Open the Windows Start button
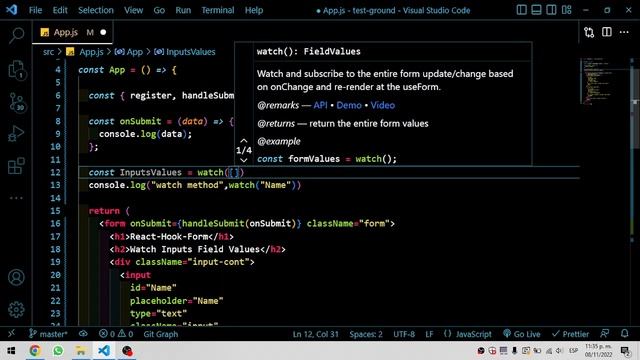Image resolution: width=640 pixels, height=360 pixels. 11,351
